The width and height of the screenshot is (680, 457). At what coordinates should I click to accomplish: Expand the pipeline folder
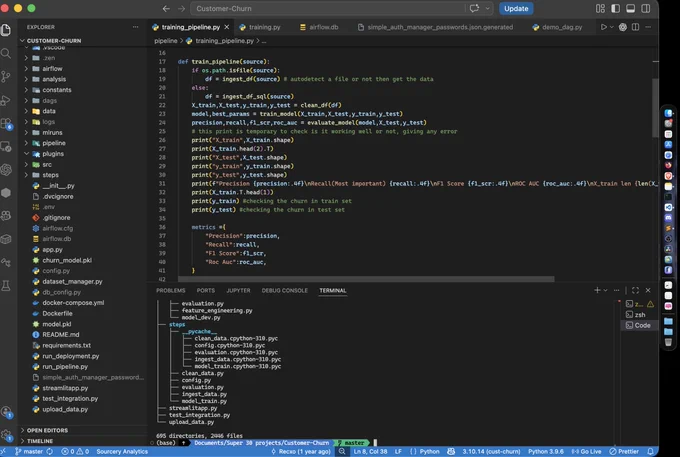point(54,143)
